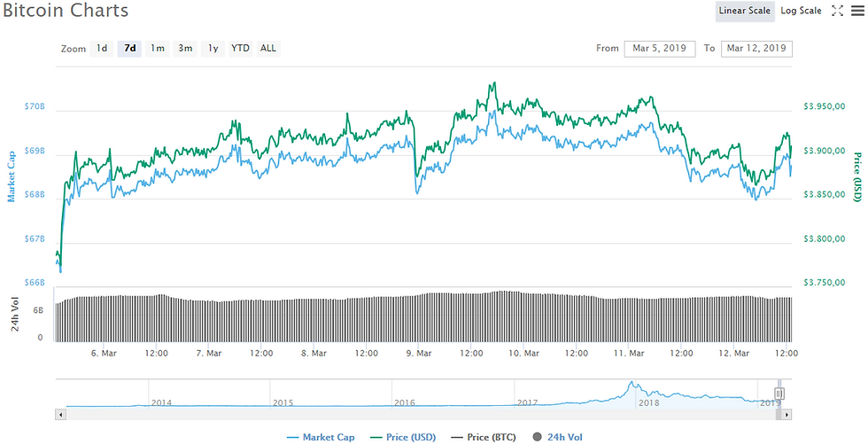Viewport: 868px width, 445px height.
Task: Click the 2014 label in navigator
Action: pos(161,402)
